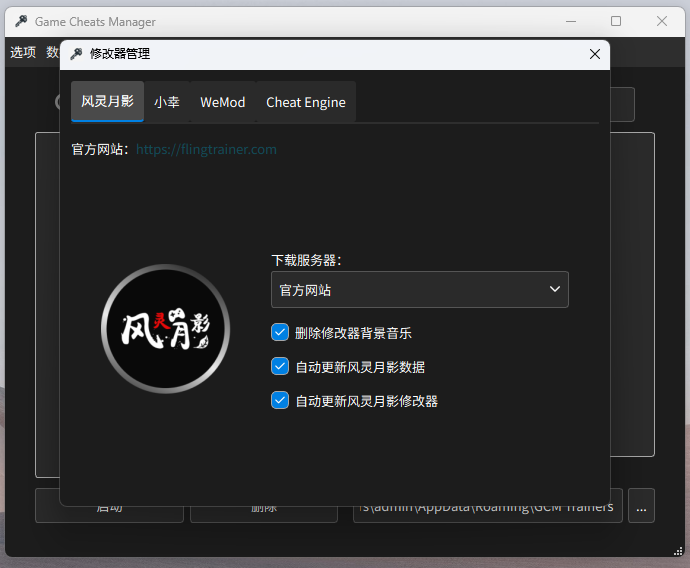The height and width of the screenshot is (568, 690).
Task: Open the Cheat Engine tab
Action: point(306,102)
